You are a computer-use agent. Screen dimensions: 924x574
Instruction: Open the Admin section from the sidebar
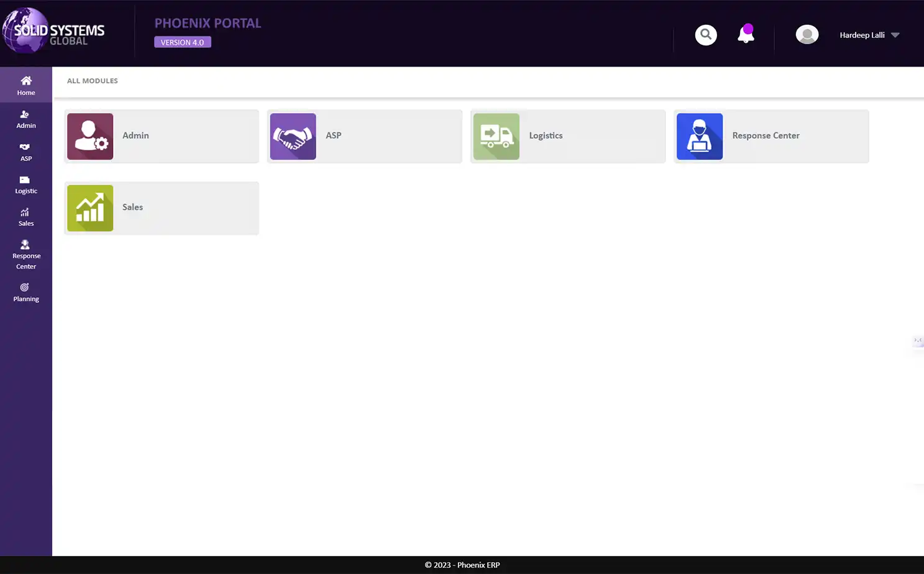pos(25,119)
